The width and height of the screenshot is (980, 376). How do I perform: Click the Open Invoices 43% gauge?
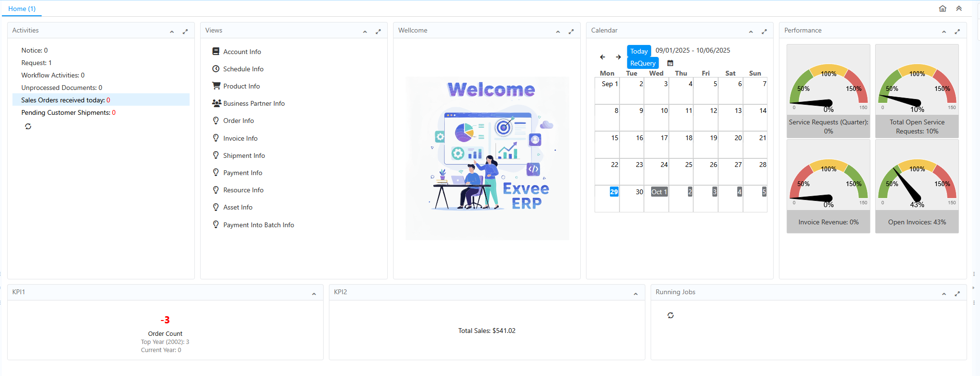pyautogui.click(x=917, y=187)
